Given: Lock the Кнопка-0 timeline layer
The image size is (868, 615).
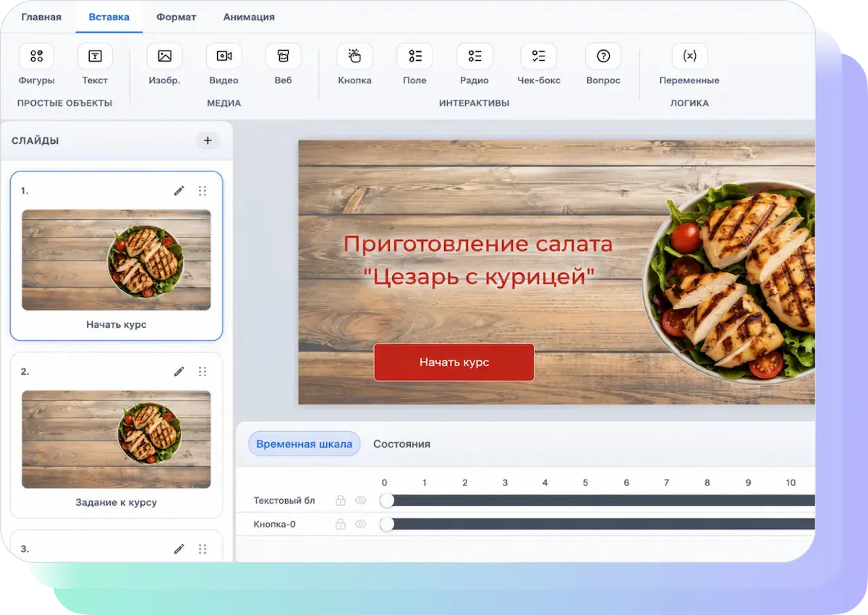Looking at the screenshot, I should [x=340, y=524].
